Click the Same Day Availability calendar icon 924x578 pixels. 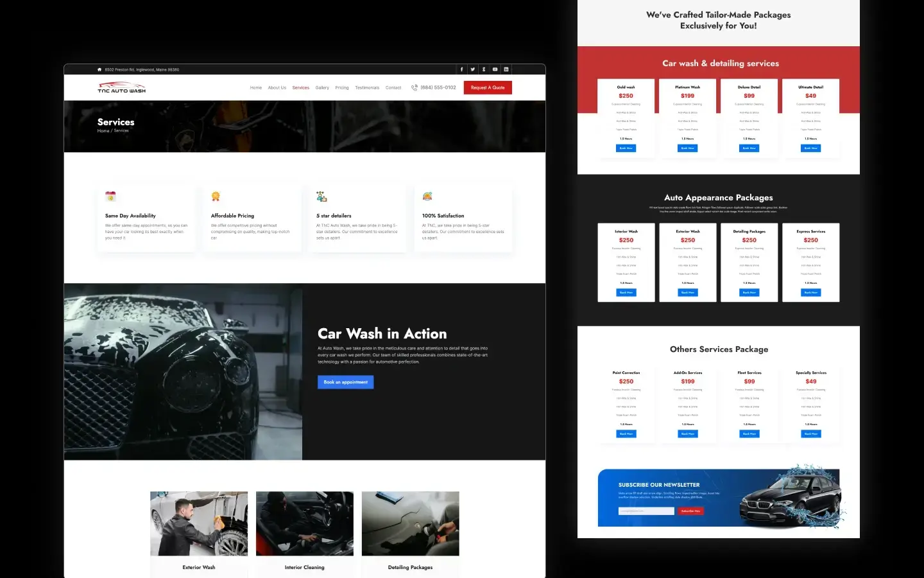[110, 197]
